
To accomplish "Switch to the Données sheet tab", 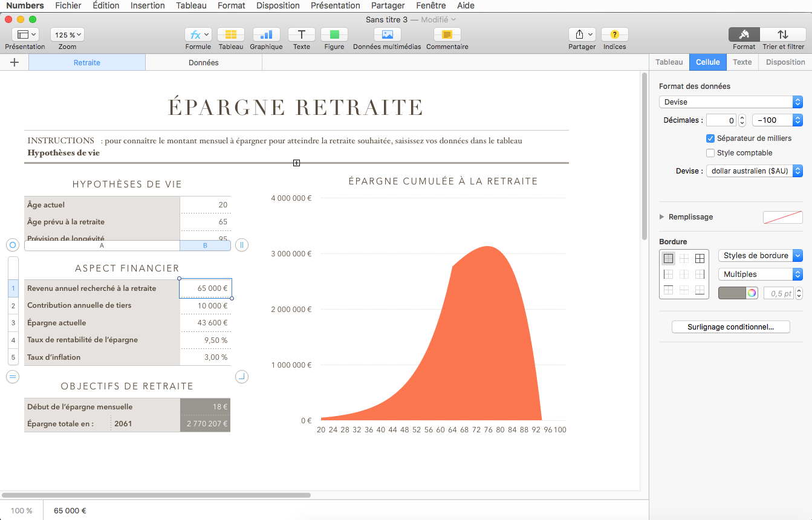I will [x=204, y=62].
